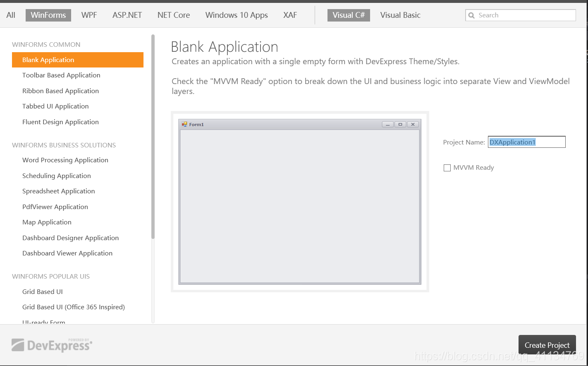Click the Form1 title text in preview
This screenshot has height=366, width=588.
click(x=196, y=125)
